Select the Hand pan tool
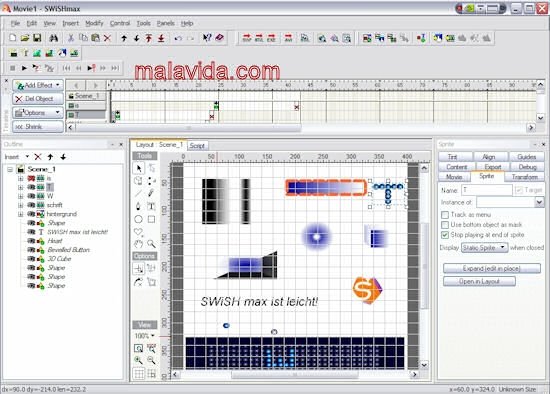The width and height of the screenshot is (550, 394). coord(139,244)
